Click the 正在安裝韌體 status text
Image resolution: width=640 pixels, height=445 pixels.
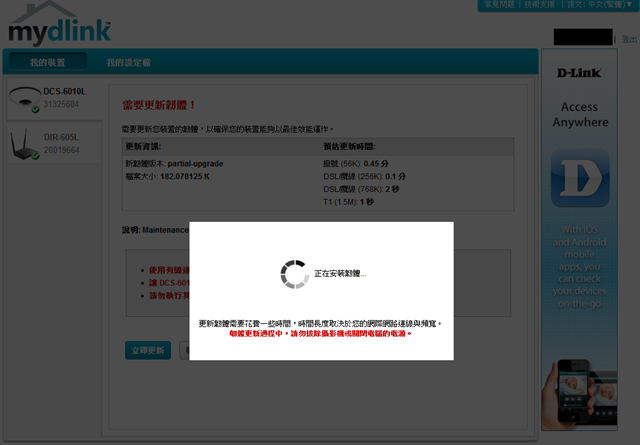click(340, 274)
